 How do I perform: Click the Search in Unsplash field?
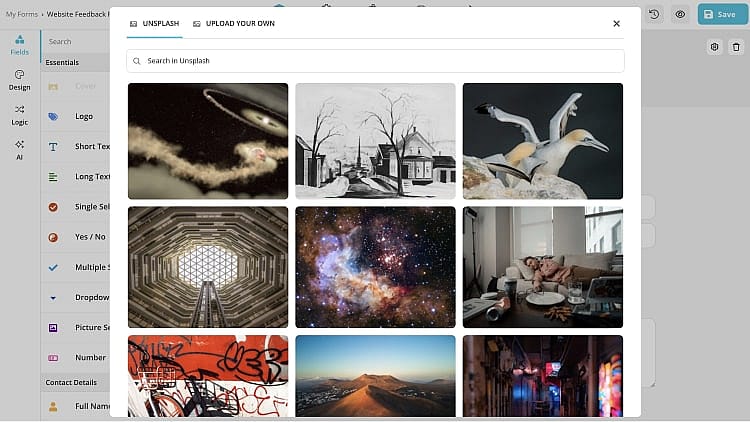click(x=375, y=61)
